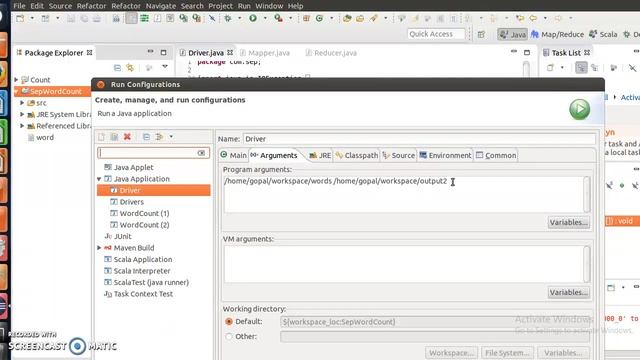Viewport: 640px width, 360px height.
Task: Switch to the Source tab
Action: (x=399, y=156)
